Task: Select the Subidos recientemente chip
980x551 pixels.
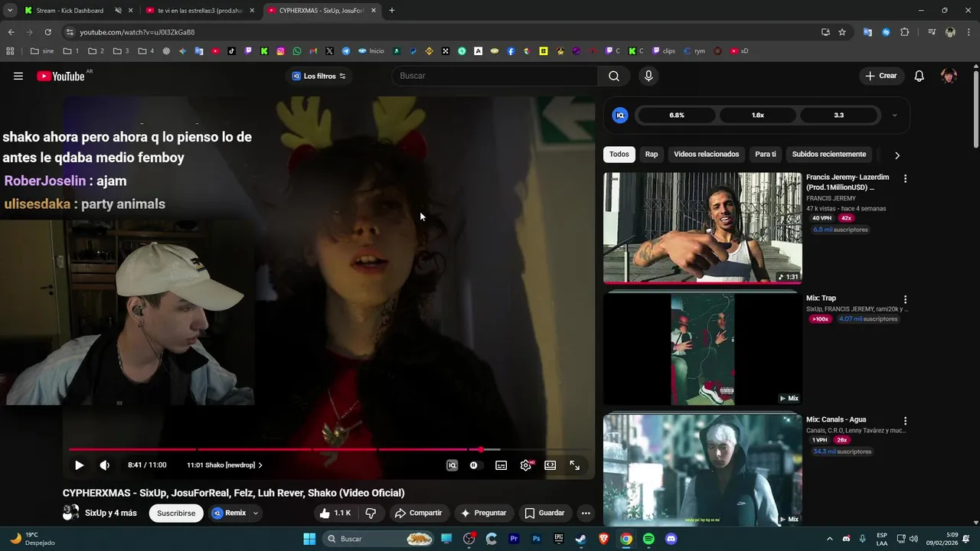Action: pyautogui.click(x=829, y=155)
